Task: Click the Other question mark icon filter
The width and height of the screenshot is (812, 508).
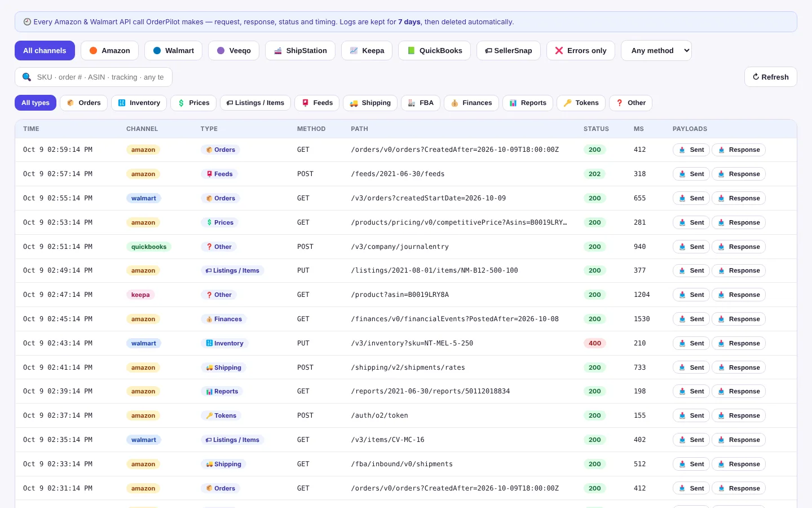Action: click(x=620, y=103)
